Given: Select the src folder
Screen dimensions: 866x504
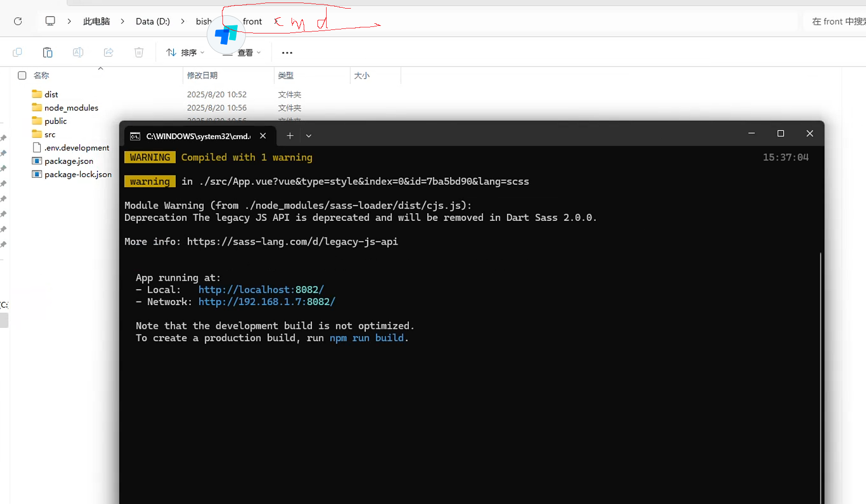Looking at the screenshot, I should click(x=50, y=135).
